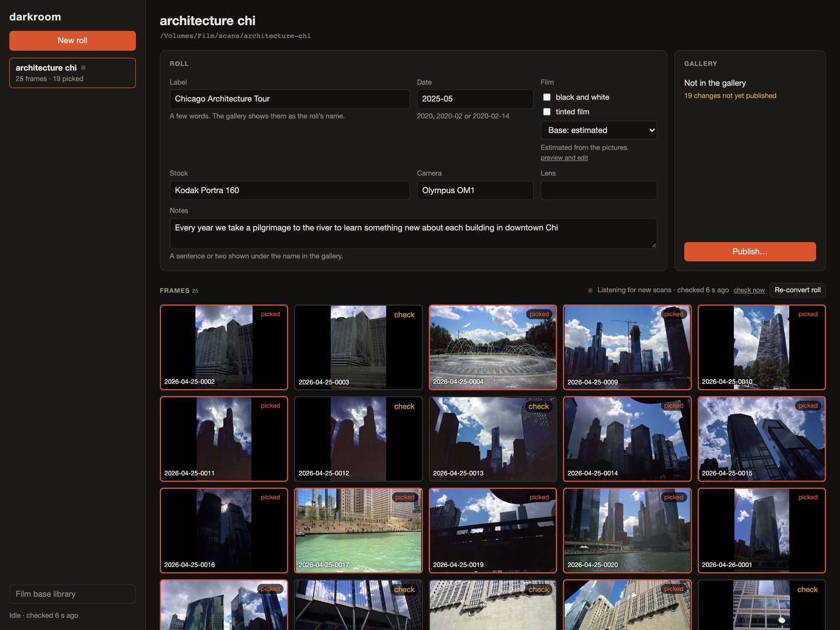Image resolution: width=840 pixels, height=630 pixels.
Task: Toggle check badge on frame 2026-04-25-0003
Action: click(404, 315)
